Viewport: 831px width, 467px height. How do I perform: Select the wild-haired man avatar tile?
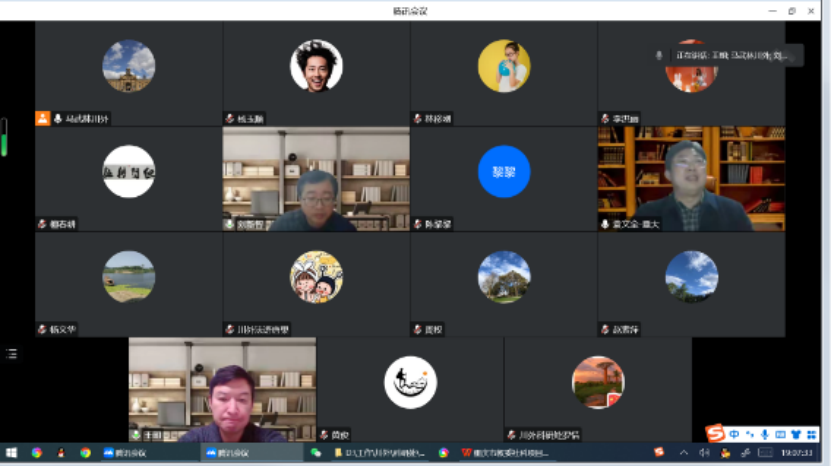[316, 66]
